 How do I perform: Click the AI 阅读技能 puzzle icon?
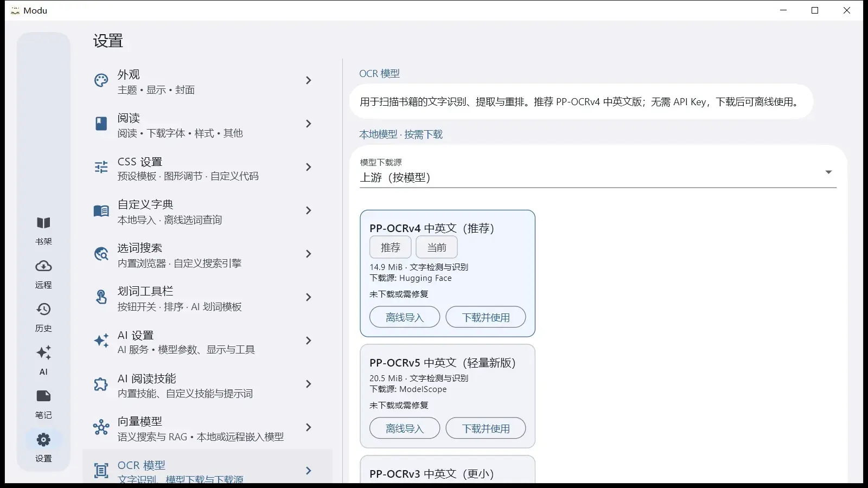(101, 384)
